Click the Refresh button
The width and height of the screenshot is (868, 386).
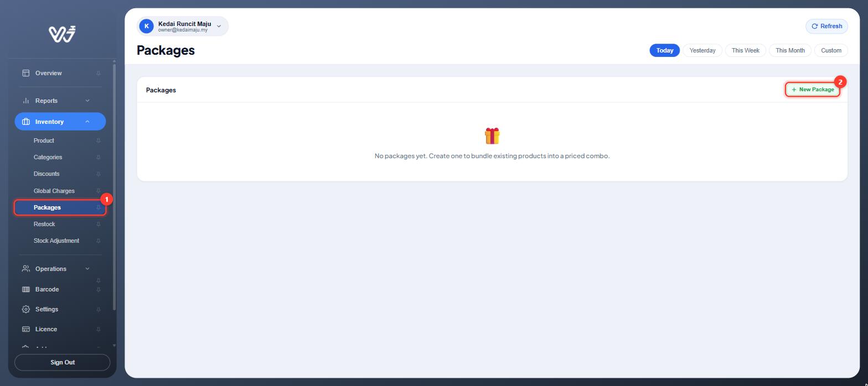click(826, 26)
